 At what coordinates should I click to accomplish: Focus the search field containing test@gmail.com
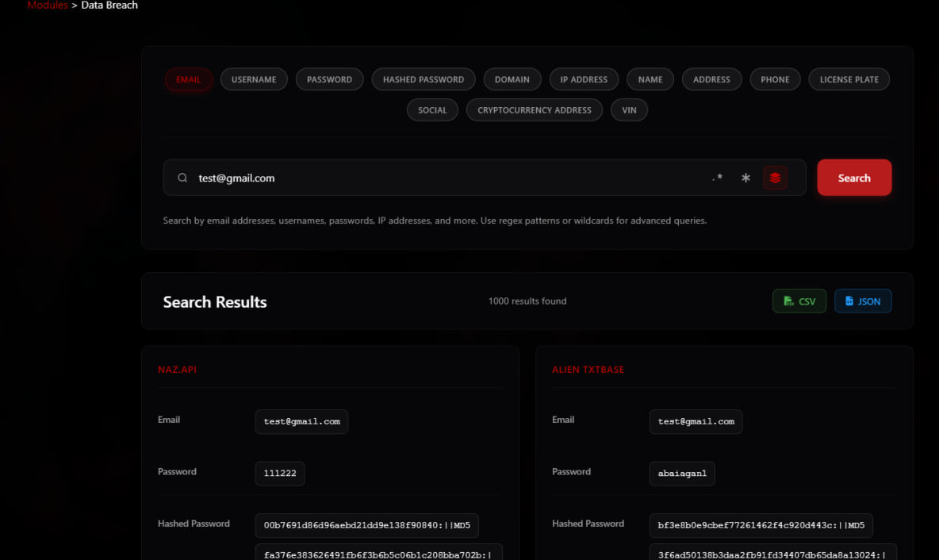pos(485,178)
